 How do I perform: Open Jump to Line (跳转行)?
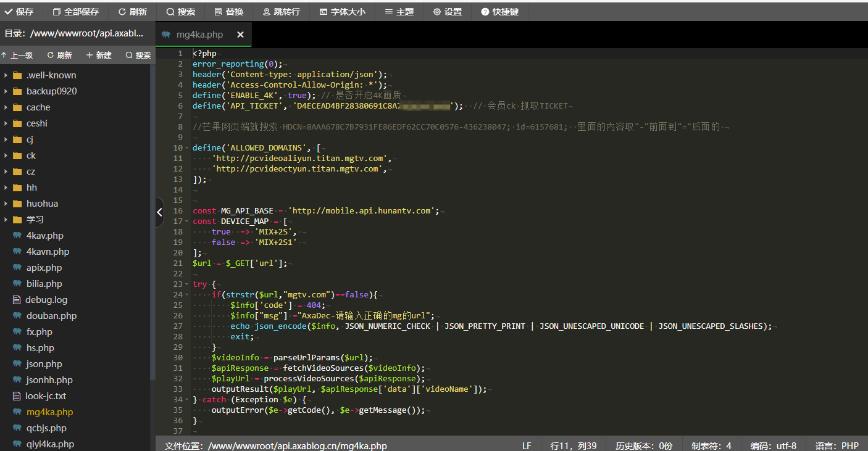(281, 12)
